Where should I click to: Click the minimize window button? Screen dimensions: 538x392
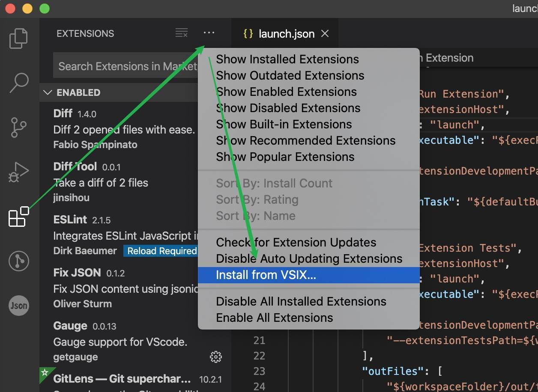pyautogui.click(x=27, y=8)
